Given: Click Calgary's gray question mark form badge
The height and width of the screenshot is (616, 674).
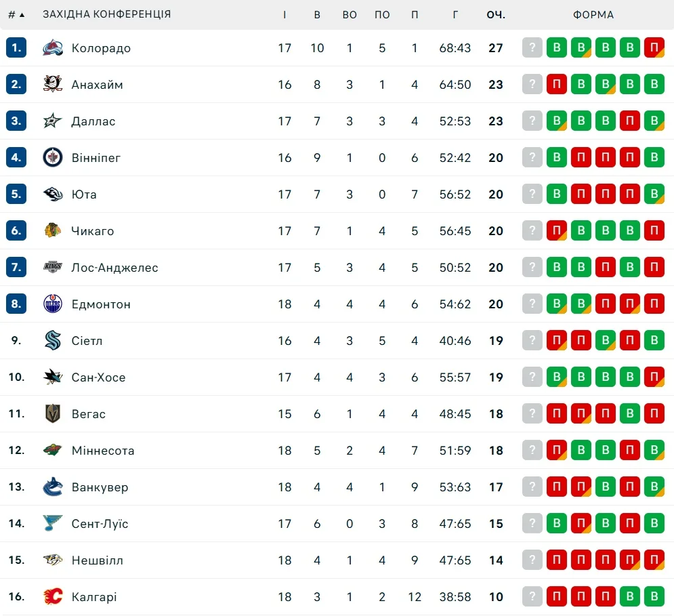Looking at the screenshot, I should tap(532, 597).
